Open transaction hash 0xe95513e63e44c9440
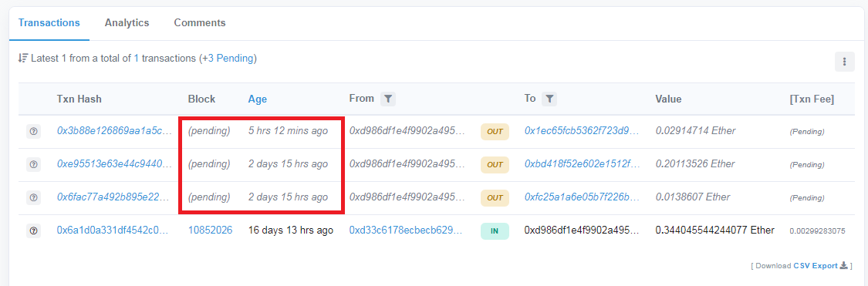Image resolution: width=868 pixels, height=286 pixels. tap(114, 164)
